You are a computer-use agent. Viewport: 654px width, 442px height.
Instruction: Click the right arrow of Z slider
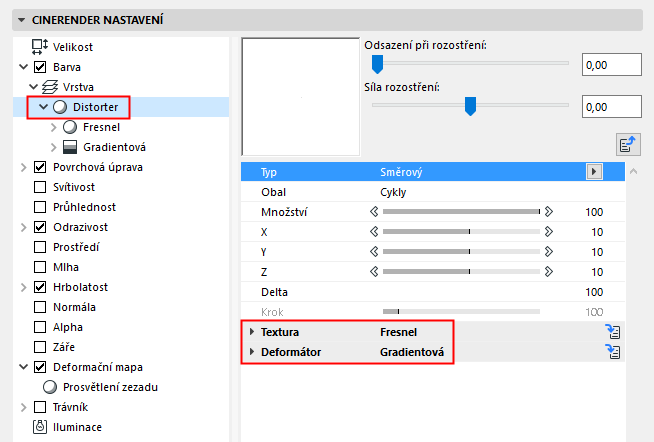[549, 272]
